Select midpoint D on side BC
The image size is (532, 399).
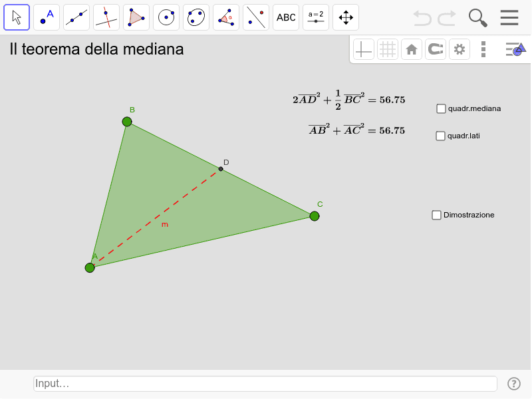[221, 169]
